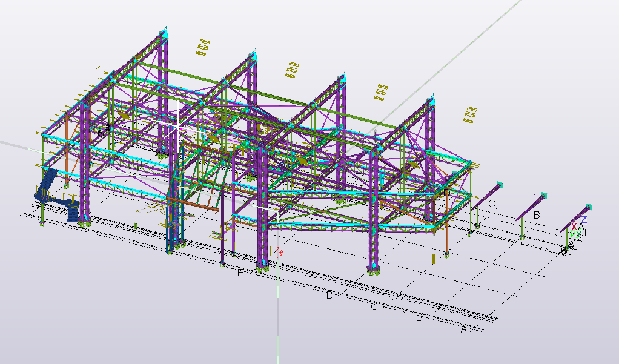
Task: Select the brown horizontal beam near center-left
Action: pos(193,204)
